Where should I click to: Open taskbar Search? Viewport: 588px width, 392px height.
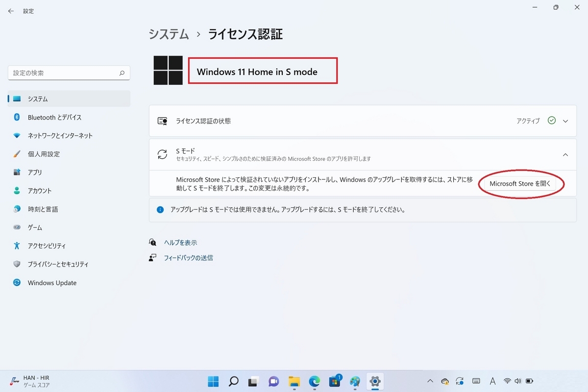click(x=234, y=381)
